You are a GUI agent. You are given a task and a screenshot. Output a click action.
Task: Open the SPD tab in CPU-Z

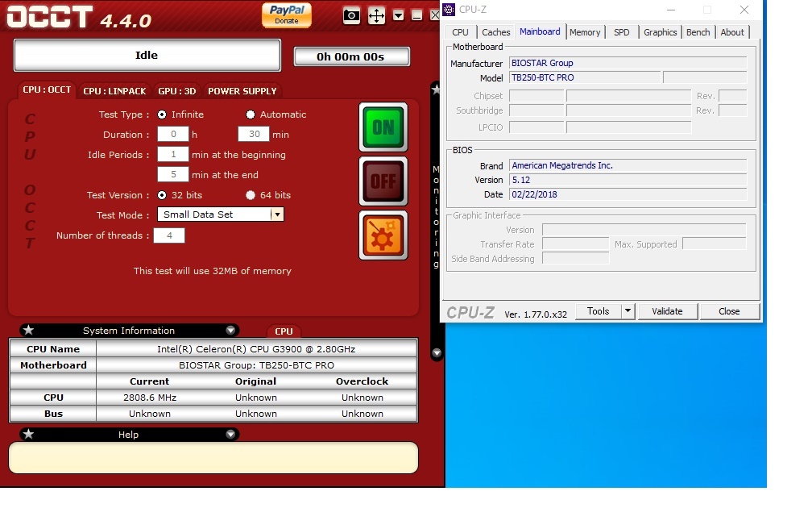pos(621,32)
